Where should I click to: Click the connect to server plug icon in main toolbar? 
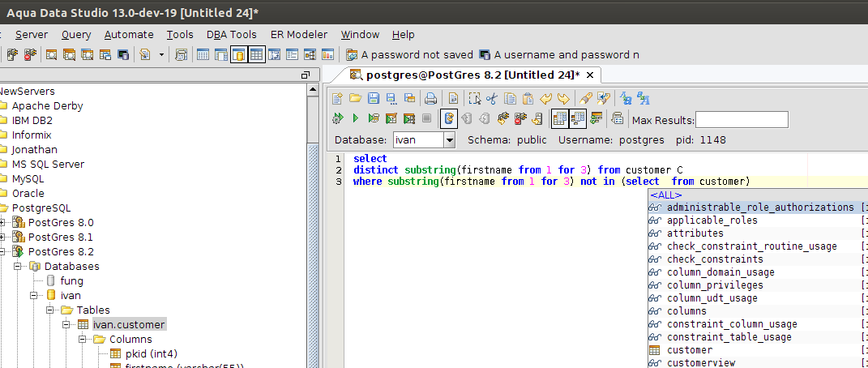coord(12,55)
